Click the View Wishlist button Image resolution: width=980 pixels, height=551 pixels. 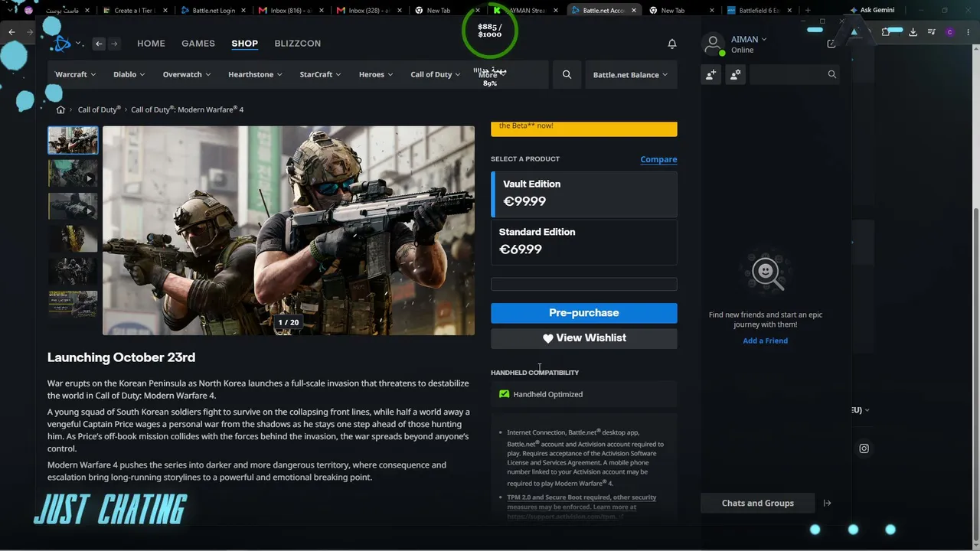click(584, 338)
